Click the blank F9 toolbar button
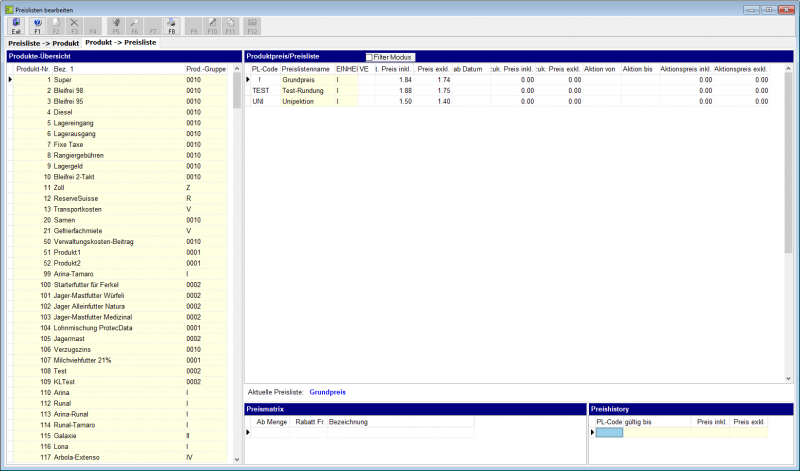 click(x=193, y=26)
